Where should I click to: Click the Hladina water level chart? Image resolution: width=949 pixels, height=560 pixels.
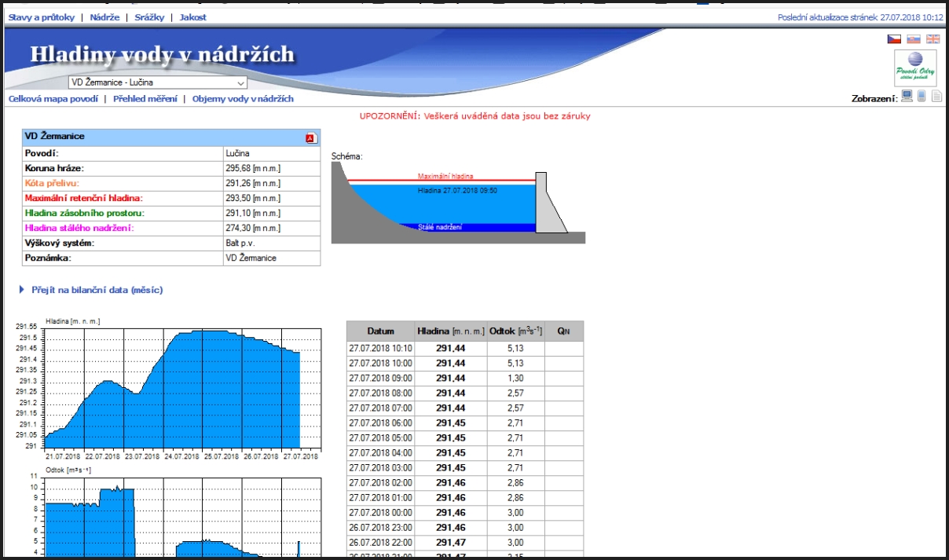(x=182, y=389)
